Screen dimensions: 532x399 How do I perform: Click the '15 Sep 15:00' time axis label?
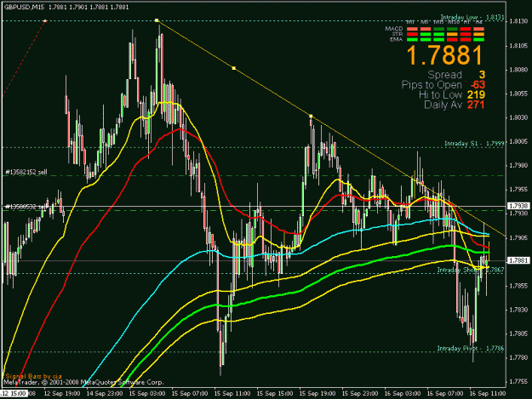point(275,394)
